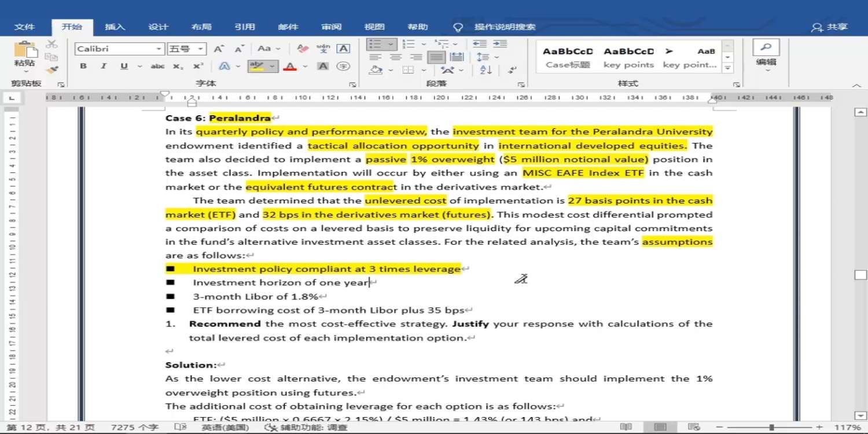Switch to the 插入 ribbon tab
The image size is (868, 434).
[115, 27]
